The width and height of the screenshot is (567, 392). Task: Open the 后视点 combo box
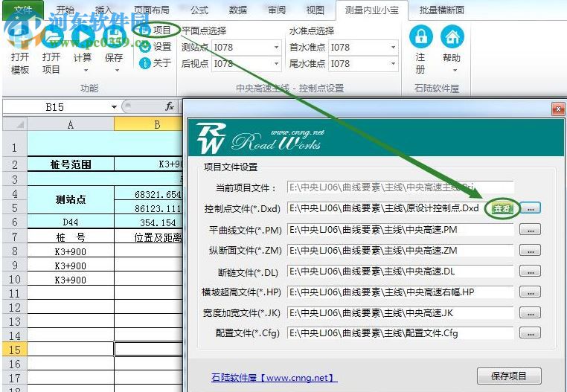[x=246, y=64]
